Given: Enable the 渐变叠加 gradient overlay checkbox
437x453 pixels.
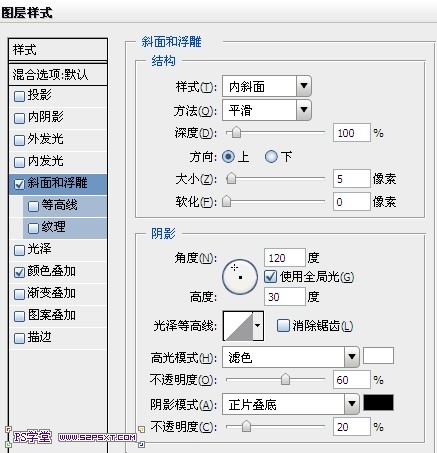Looking at the screenshot, I should click(x=19, y=294).
